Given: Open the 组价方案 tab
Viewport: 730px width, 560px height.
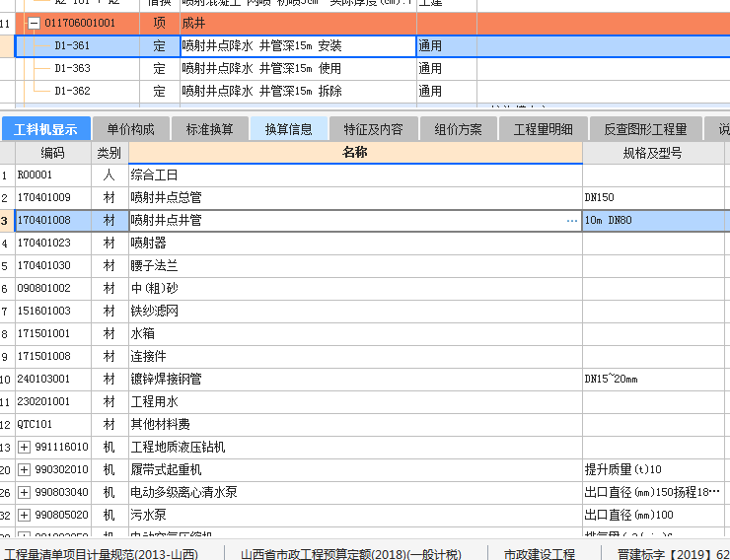Looking at the screenshot, I should (458, 129).
